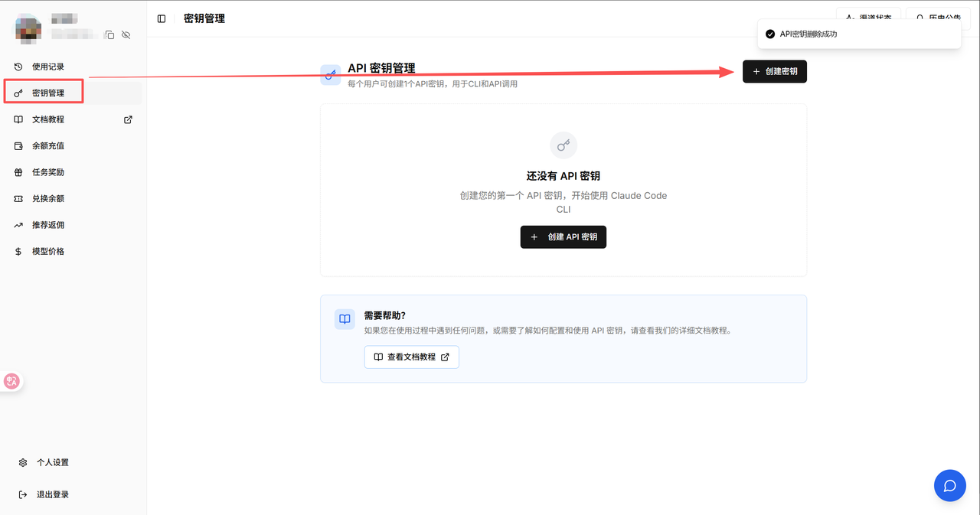Viewport: 980px width, 515px height.
Task: Click the user avatar thumbnail
Action: tap(28, 28)
